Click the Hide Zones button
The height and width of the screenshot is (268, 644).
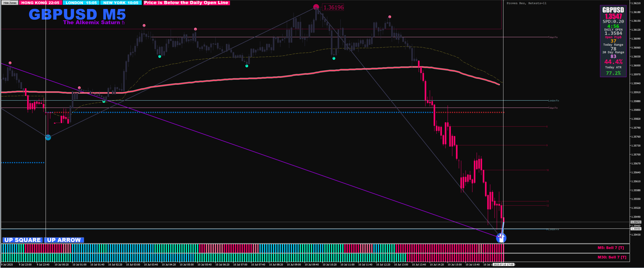pyautogui.click(x=10, y=3)
